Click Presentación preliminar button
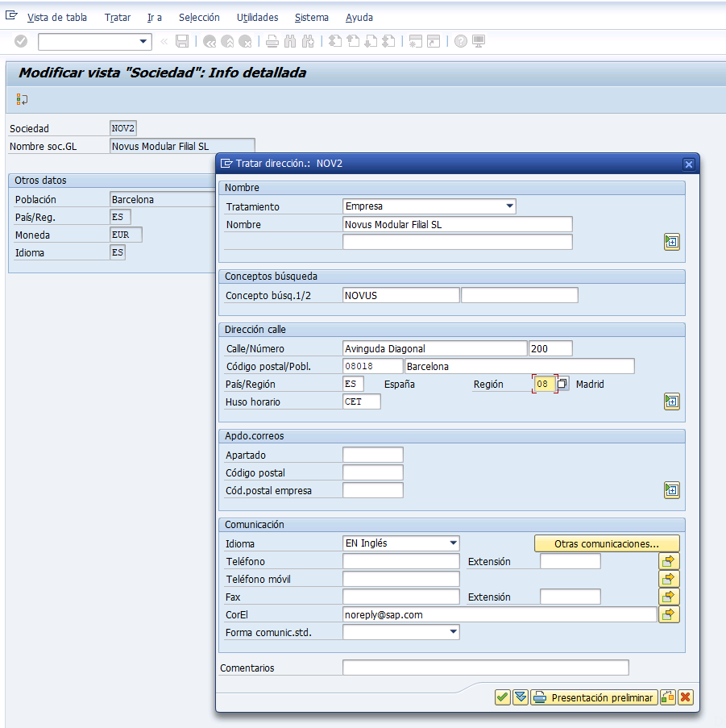 pos(594,697)
